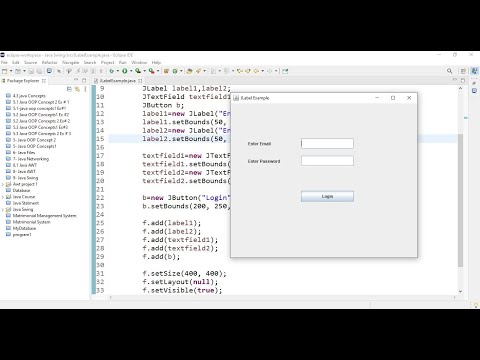Select the JLabelExample.java editor tab
Viewport: 480px width, 360px height.
[x=118, y=81]
